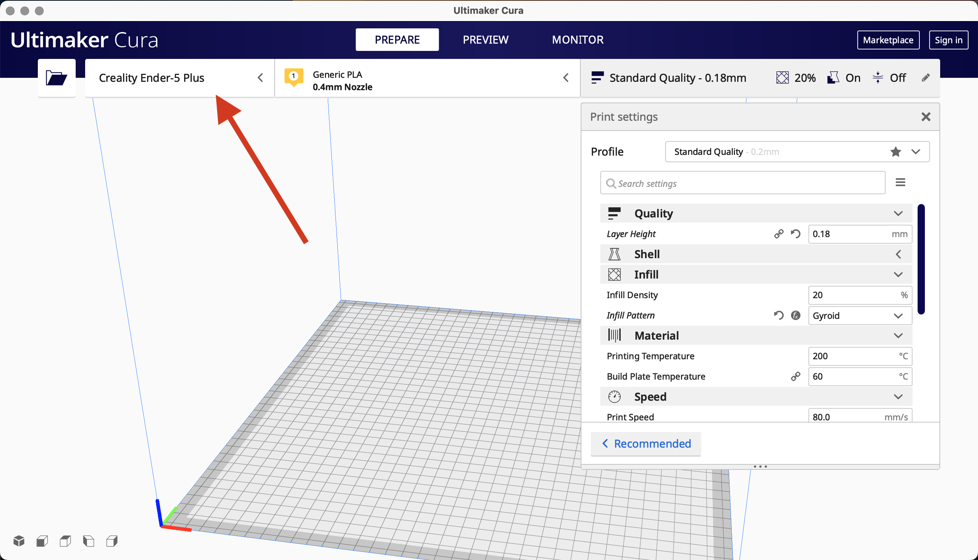The width and height of the screenshot is (978, 560).
Task: Go back to Recommended settings
Action: [x=645, y=444]
